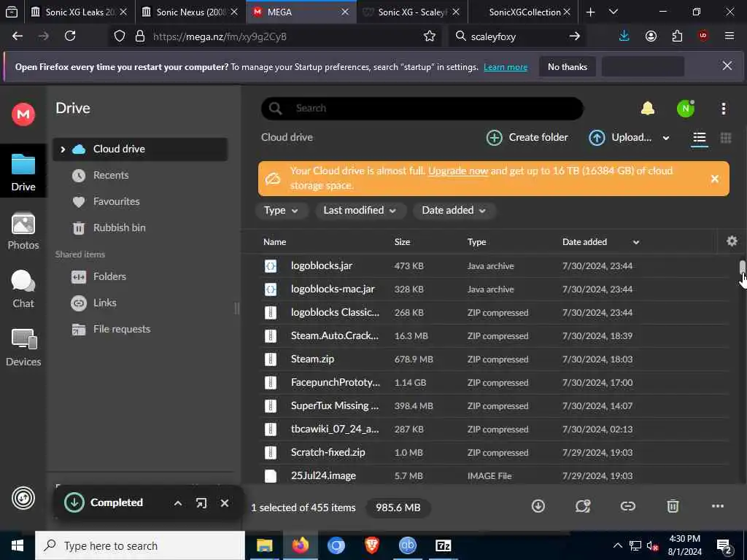
Task: Dismiss the storage almost full banner
Action: coord(715,179)
